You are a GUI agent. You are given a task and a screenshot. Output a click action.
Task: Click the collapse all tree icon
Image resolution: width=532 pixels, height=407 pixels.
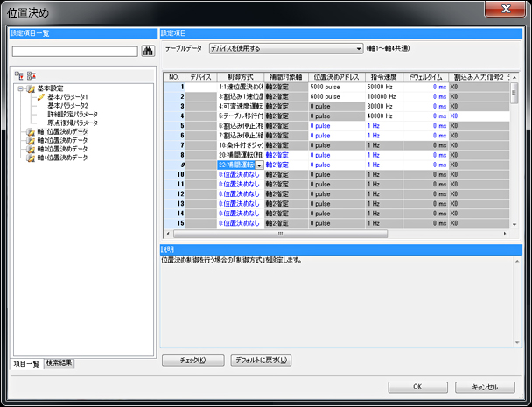click(31, 76)
